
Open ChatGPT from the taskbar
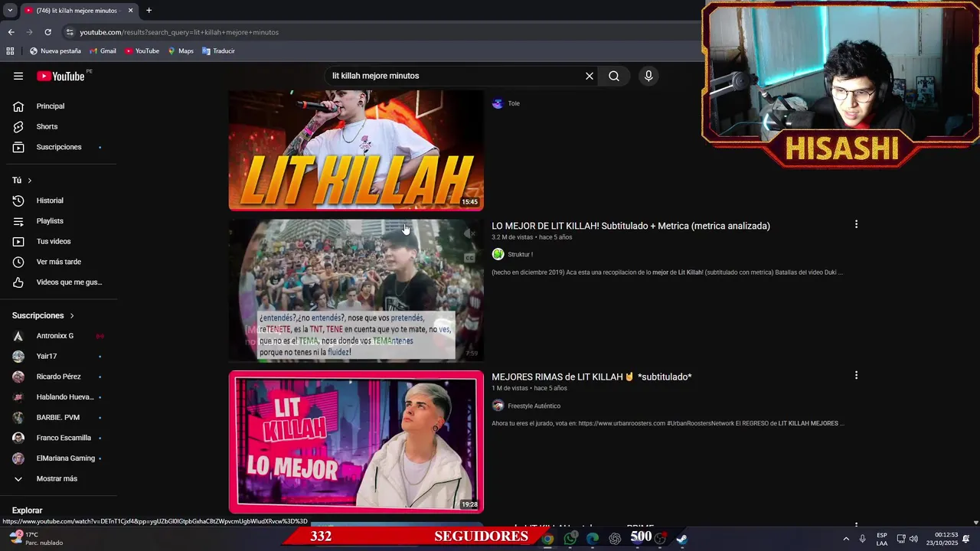(615, 539)
